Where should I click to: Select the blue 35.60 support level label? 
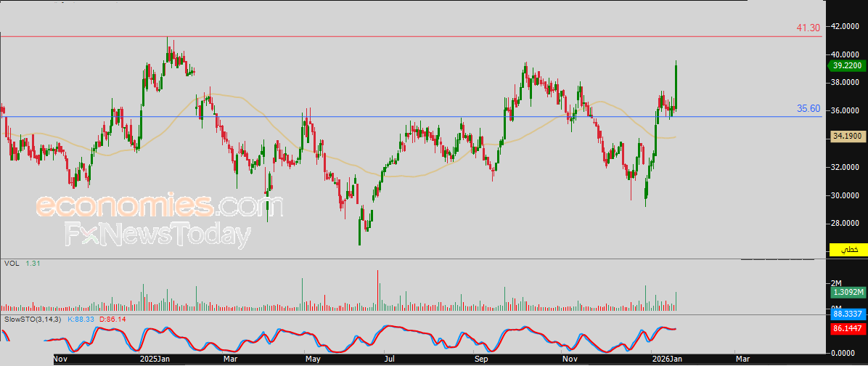pos(808,108)
